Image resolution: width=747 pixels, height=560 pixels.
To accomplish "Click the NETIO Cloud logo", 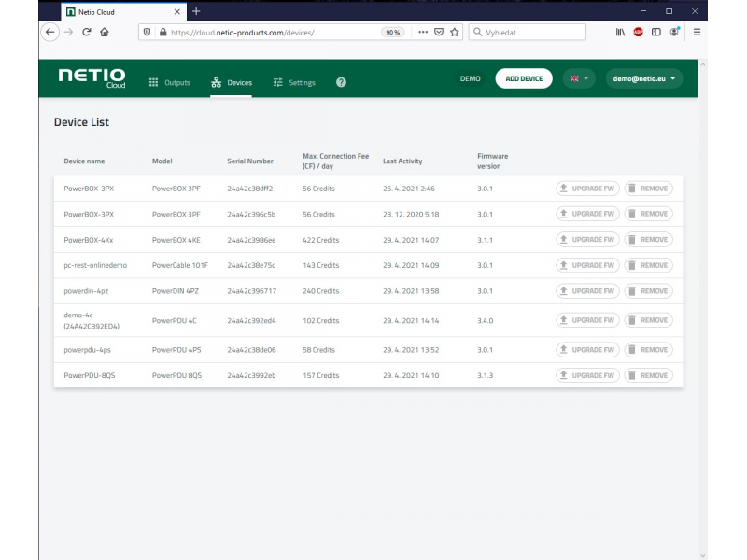I will click(x=92, y=78).
